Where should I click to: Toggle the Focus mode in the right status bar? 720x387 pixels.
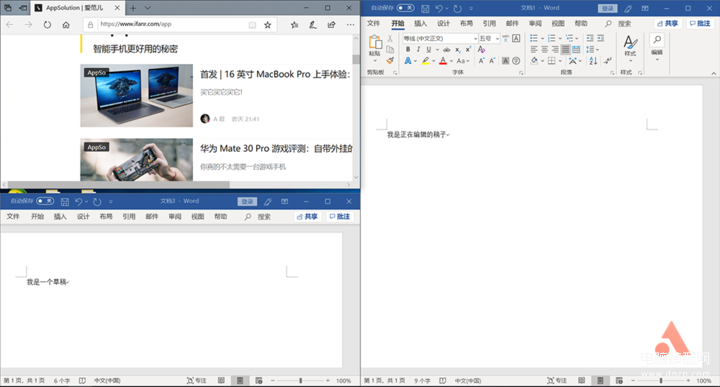[557, 381]
